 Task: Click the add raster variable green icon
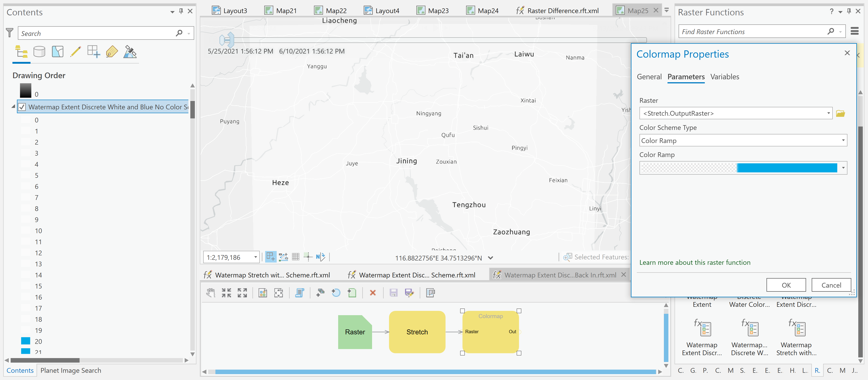(351, 293)
